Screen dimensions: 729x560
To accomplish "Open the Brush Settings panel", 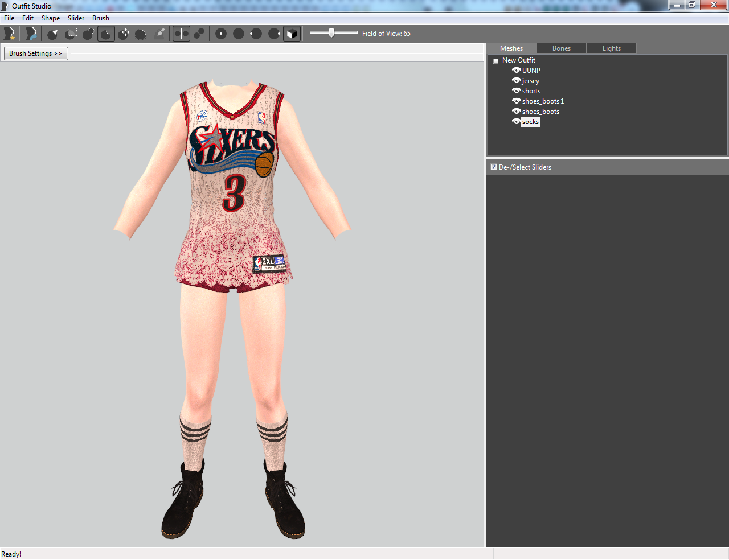I will 36,53.
